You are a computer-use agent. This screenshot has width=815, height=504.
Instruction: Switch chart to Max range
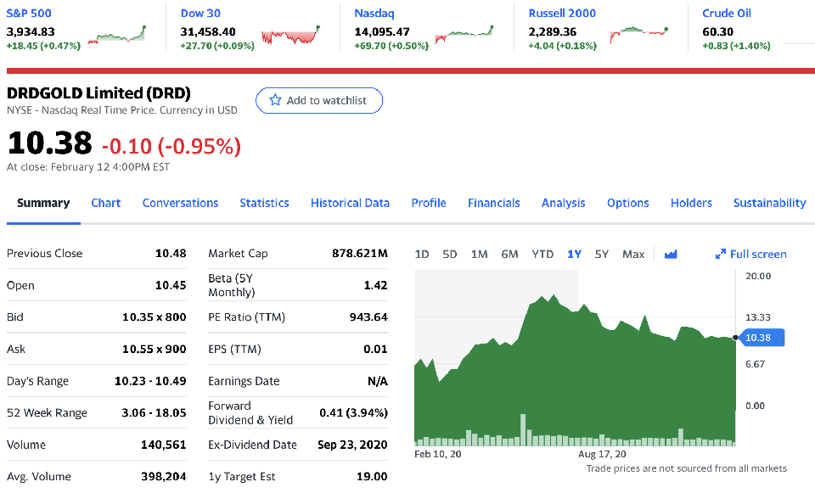click(633, 254)
